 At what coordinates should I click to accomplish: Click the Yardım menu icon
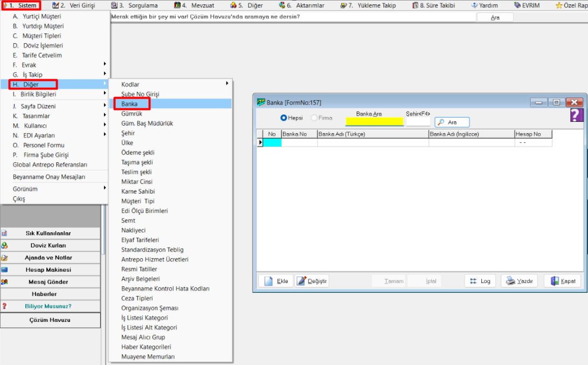coord(474,5)
